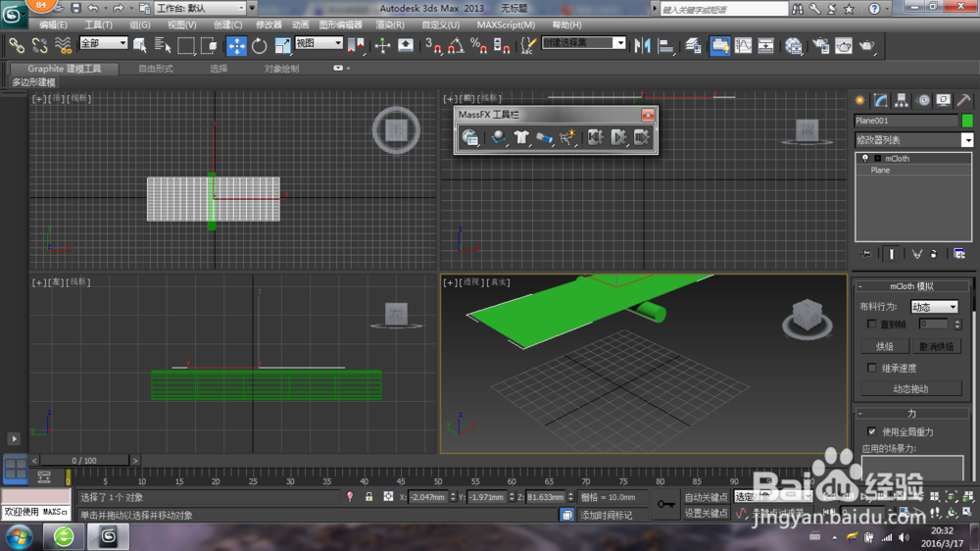
Task: Open the 渲染(R) menu
Action: 389,25
